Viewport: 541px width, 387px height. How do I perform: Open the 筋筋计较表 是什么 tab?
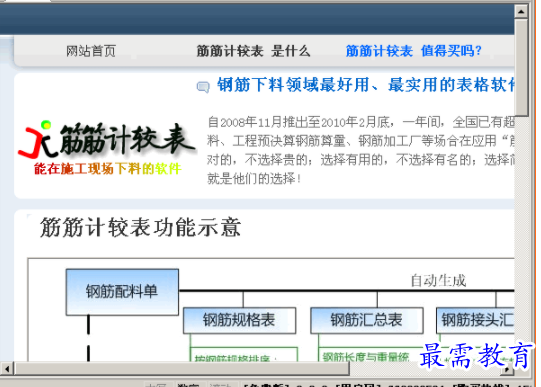[x=253, y=51]
